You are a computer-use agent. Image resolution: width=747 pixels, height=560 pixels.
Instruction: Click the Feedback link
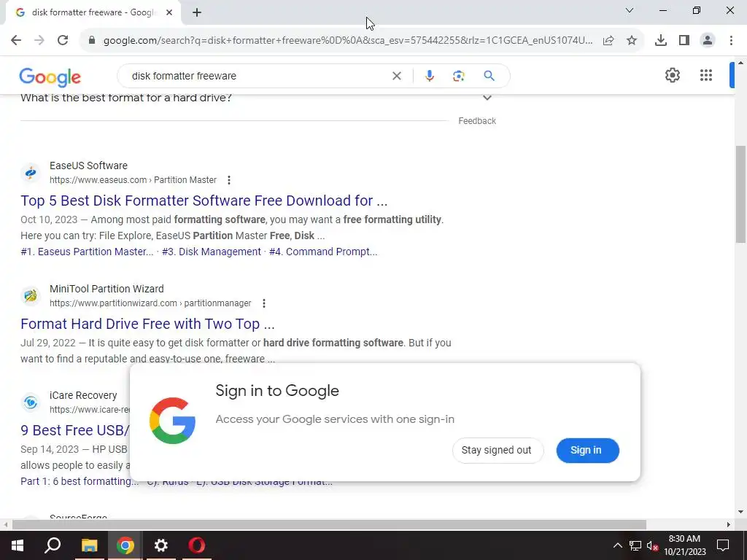[x=477, y=121]
